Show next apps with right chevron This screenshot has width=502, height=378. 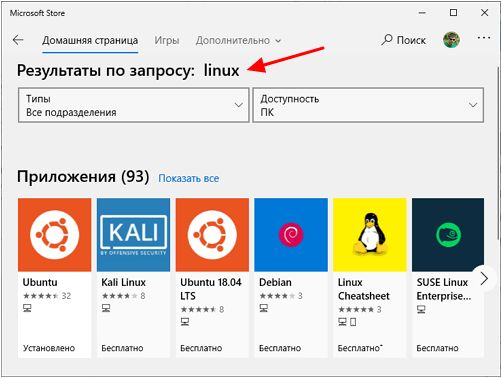pyautogui.click(x=484, y=278)
